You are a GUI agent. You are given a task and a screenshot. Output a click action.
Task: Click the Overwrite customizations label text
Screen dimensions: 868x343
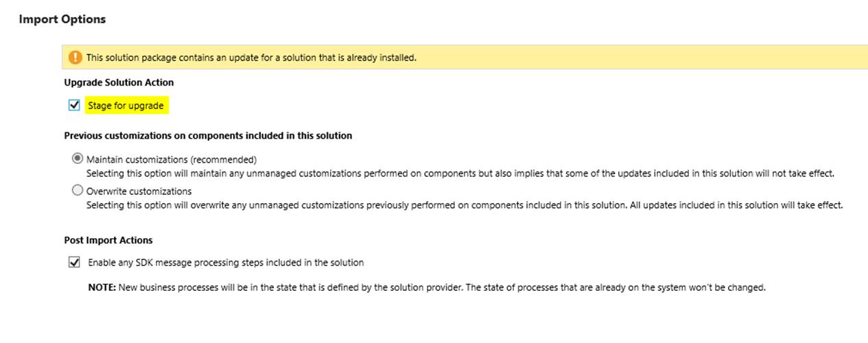coord(139,191)
